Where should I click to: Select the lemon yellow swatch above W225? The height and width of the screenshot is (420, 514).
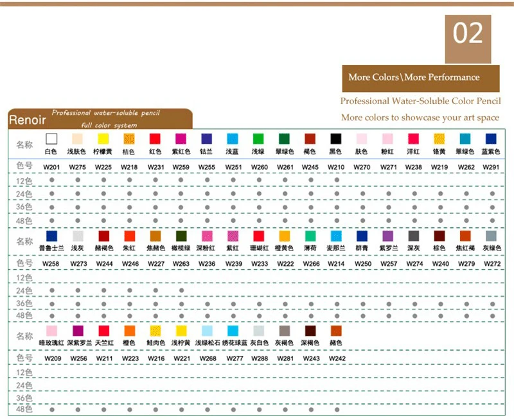click(103, 139)
